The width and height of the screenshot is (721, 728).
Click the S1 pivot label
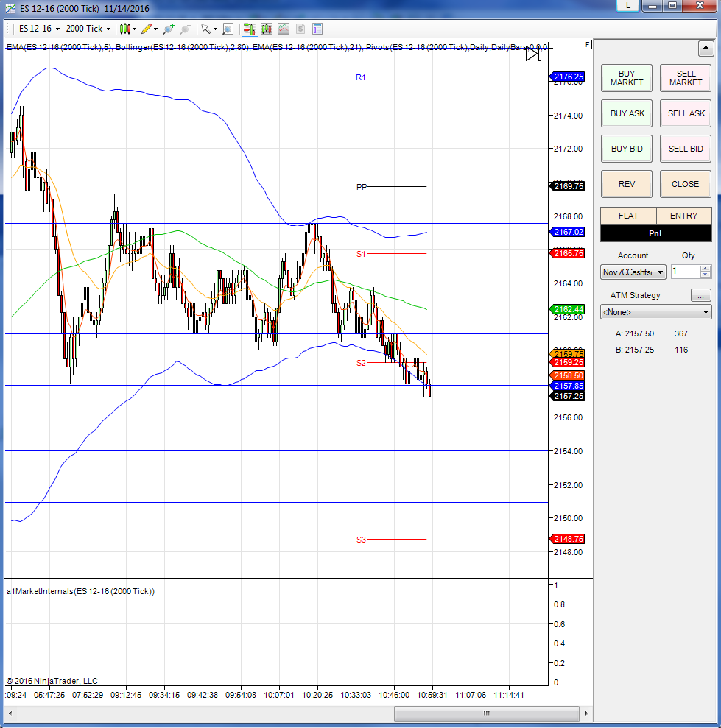point(361,254)
